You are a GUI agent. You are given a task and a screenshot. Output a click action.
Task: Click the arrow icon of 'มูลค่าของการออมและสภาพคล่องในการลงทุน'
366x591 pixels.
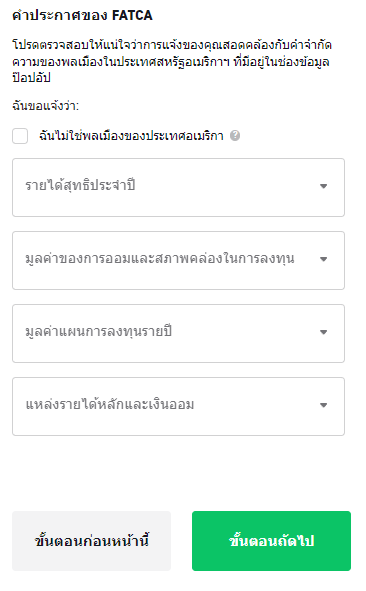point(323,259)
